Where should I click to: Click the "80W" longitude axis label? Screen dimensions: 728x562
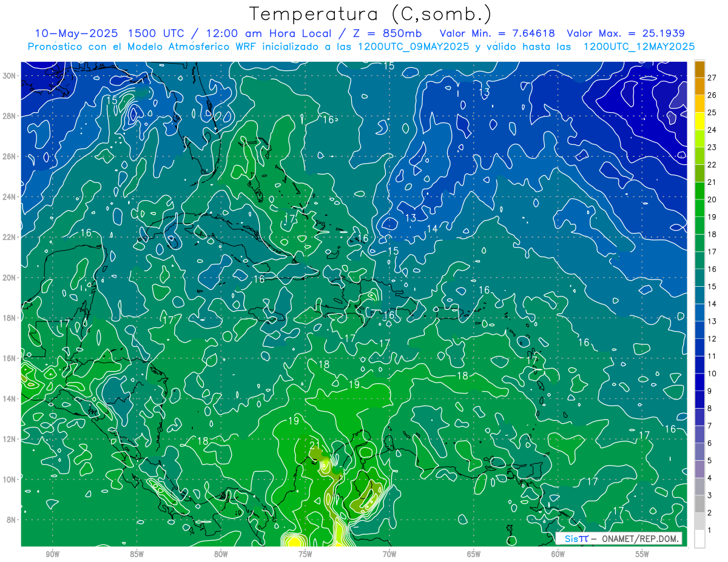pyautogui.click(x=221, y=554)
